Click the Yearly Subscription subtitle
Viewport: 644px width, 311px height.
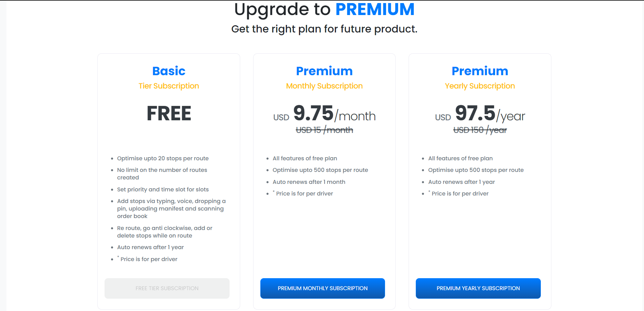(x=480, y=86)
